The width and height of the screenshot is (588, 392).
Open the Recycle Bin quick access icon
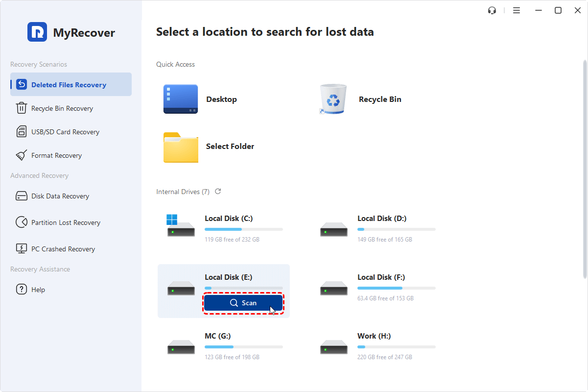pos(333,99)
